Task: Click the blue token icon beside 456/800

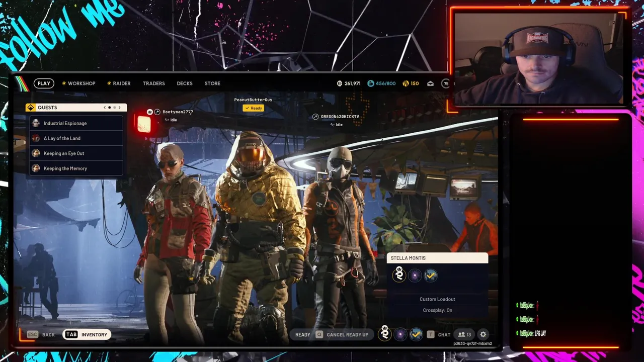Action: coord(371,83)
